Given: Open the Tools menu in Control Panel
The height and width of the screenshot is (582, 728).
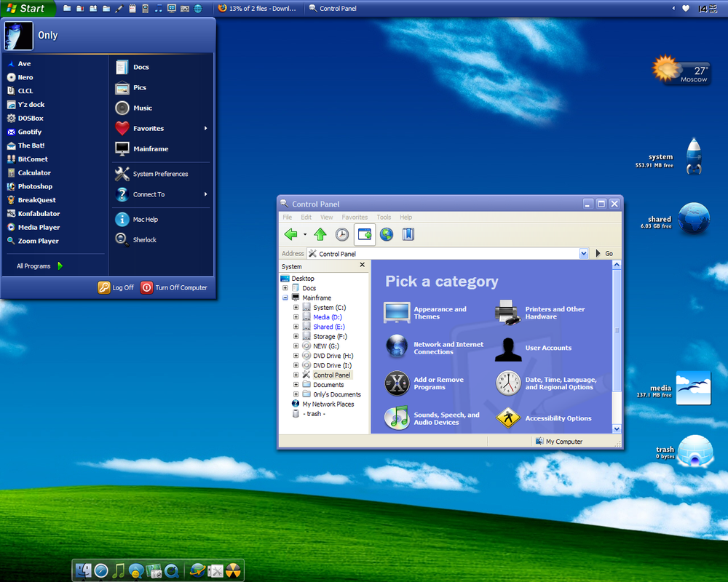Looking at the screenshot, I should (x=384, y=217).
